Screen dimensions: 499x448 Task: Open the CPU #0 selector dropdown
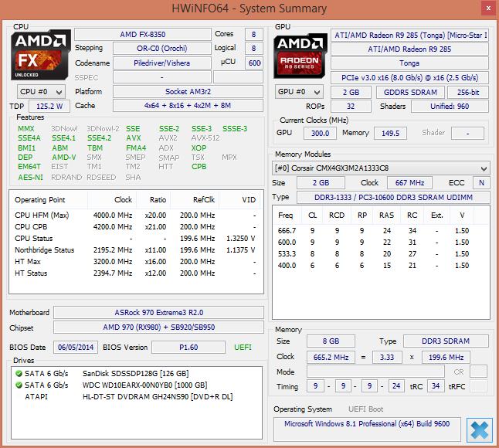click(x=42, y=92)
